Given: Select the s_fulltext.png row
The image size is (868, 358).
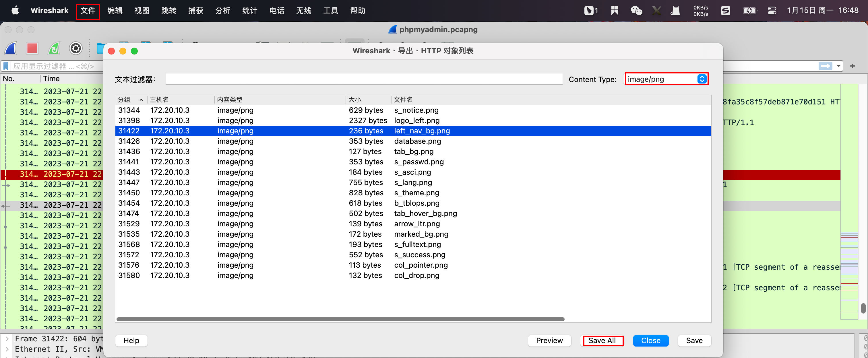Looking at the screenshot, I should tap(413, 244).
